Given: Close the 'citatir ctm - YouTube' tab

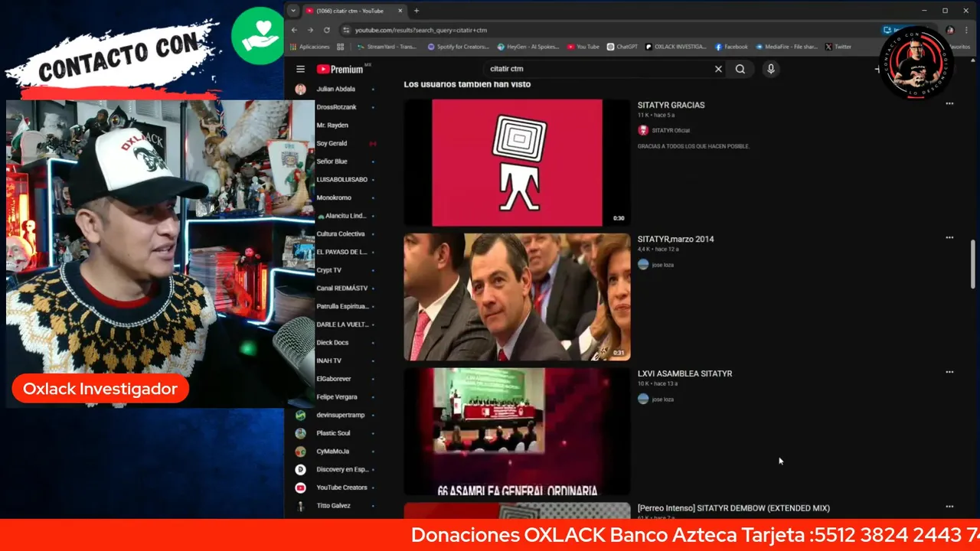Looking at the screenshot, I should point(401,11).
